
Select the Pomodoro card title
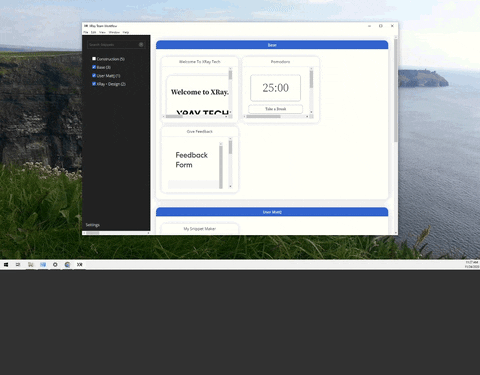[x=280, y=62]
